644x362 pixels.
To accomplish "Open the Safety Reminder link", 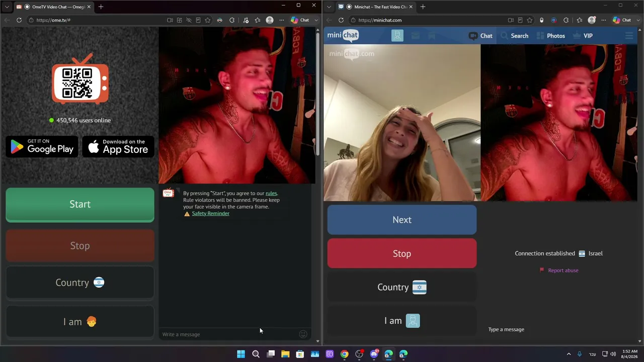I will click(x=210, y=213).
